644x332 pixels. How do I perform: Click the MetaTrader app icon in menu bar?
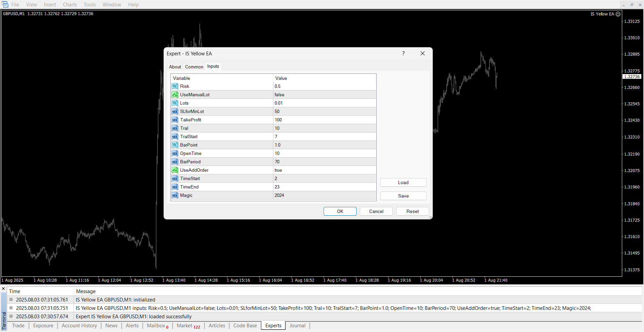tap(5, 4)
